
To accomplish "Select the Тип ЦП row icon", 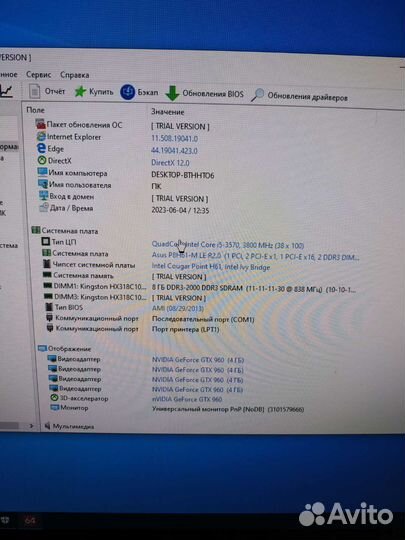I will point(45,241).
